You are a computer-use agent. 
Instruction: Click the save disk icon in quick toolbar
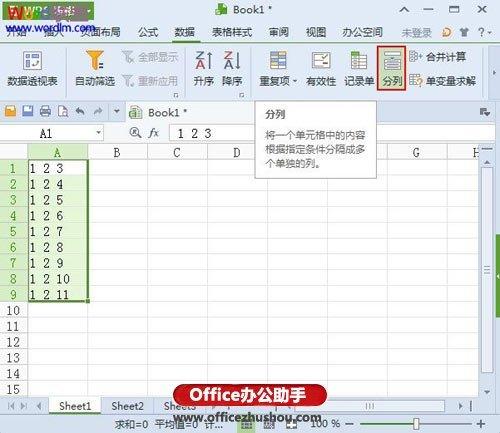pos(28,111)
